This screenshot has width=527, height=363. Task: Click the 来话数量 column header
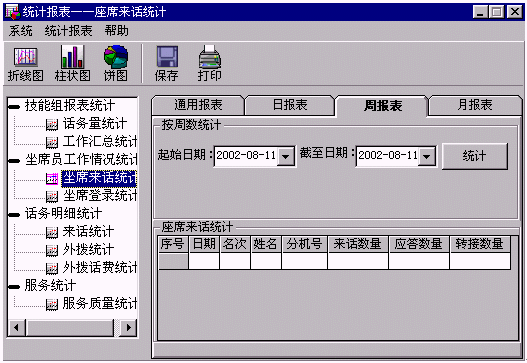(358, 244)
